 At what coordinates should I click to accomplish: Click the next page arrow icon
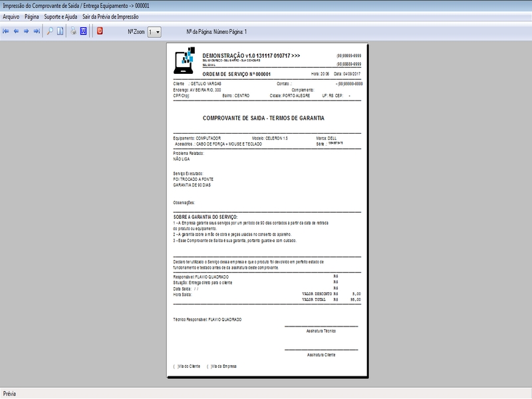tap(27, 31)
